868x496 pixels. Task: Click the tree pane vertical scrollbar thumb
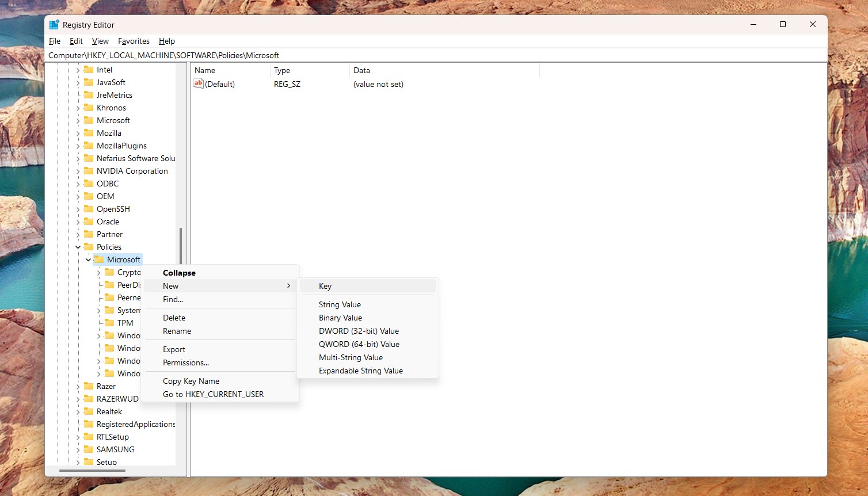pyautogui.click(x=181, y=246)
